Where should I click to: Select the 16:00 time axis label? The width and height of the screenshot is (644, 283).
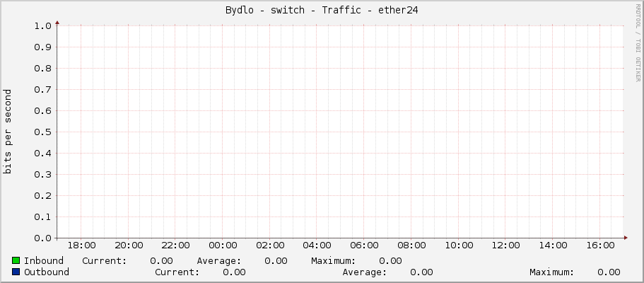599,246
